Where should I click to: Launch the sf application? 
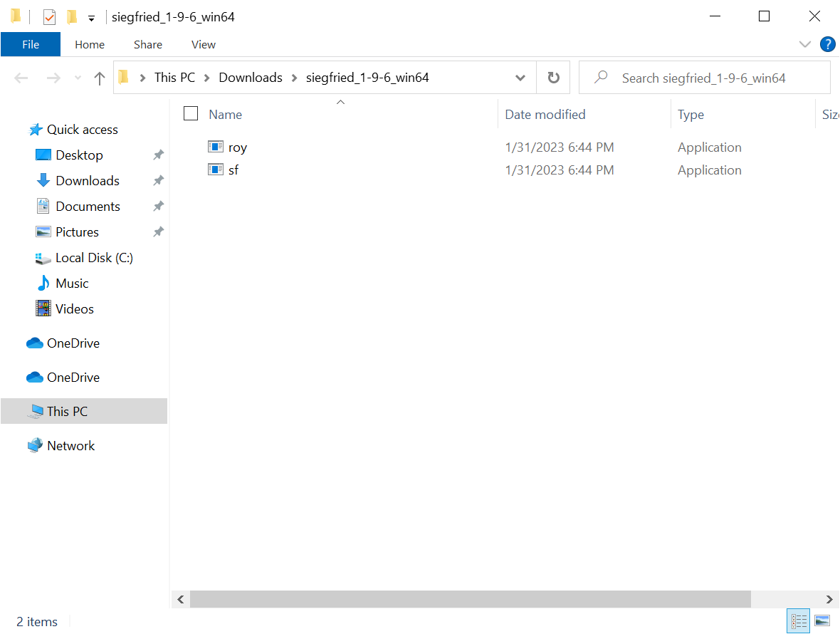(233, 170)
